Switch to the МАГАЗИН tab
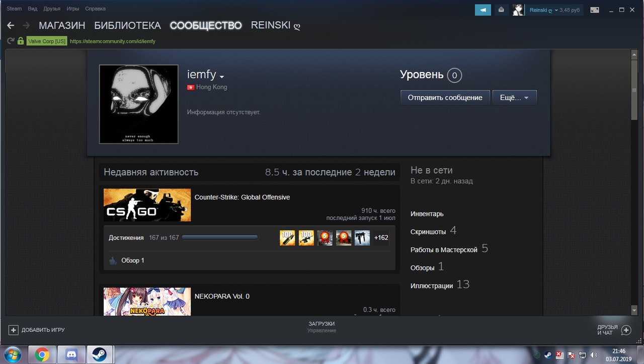The image size is (644, 364). pos(62,25)
